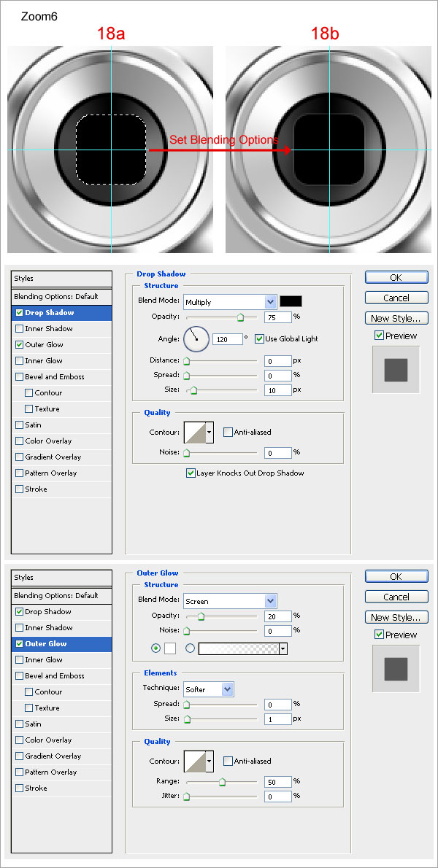Viewport: 438px width, 868px height.
Task: Select highlighted Drop Shadow row in Drop Shadow dialog
Action: (61, 313)
